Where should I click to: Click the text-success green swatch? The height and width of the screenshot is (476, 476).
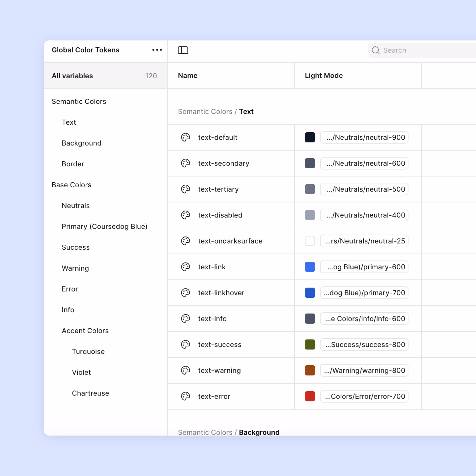(x=310, y=344)
